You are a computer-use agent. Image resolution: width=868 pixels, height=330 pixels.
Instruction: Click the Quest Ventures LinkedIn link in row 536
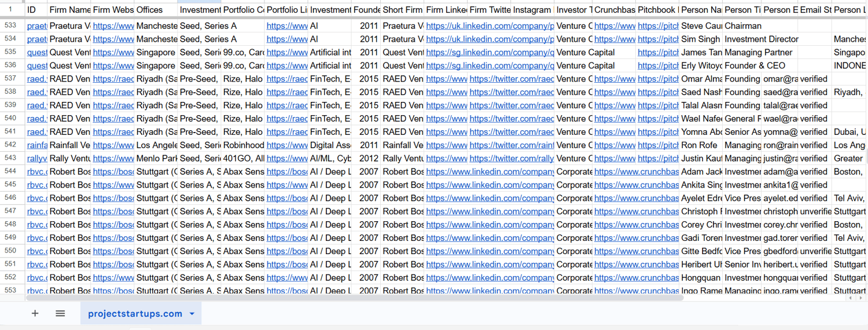490,66
